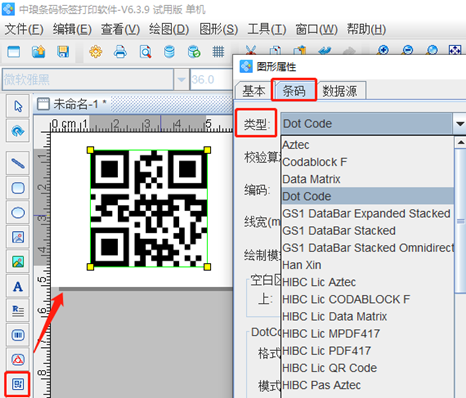
Task: Choose Codablock F from the list
Action: 368,162
